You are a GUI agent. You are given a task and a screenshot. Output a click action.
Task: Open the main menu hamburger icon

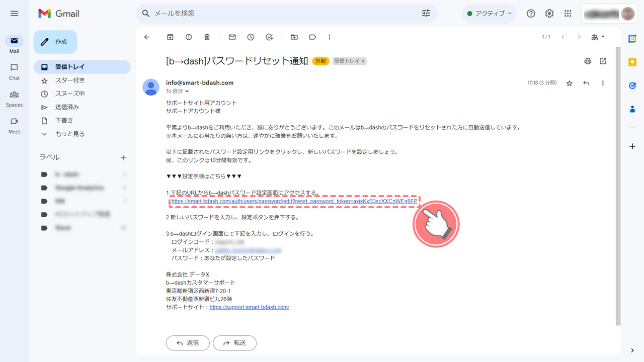coord(14,14)
